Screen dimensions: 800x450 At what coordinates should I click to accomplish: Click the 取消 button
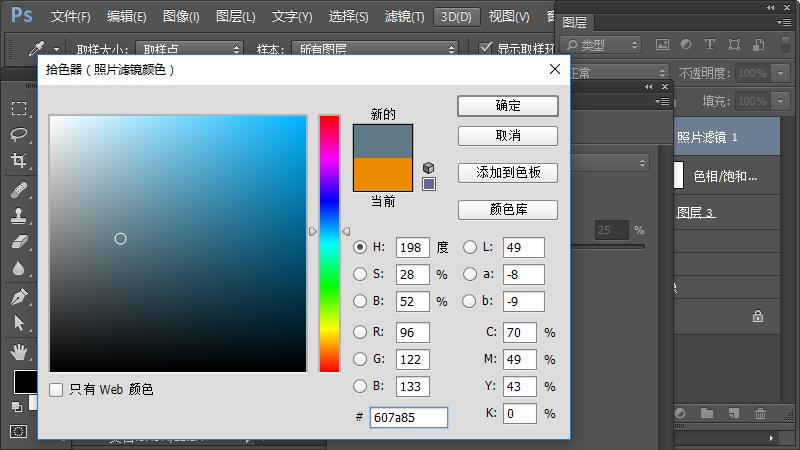coord(508,136)
